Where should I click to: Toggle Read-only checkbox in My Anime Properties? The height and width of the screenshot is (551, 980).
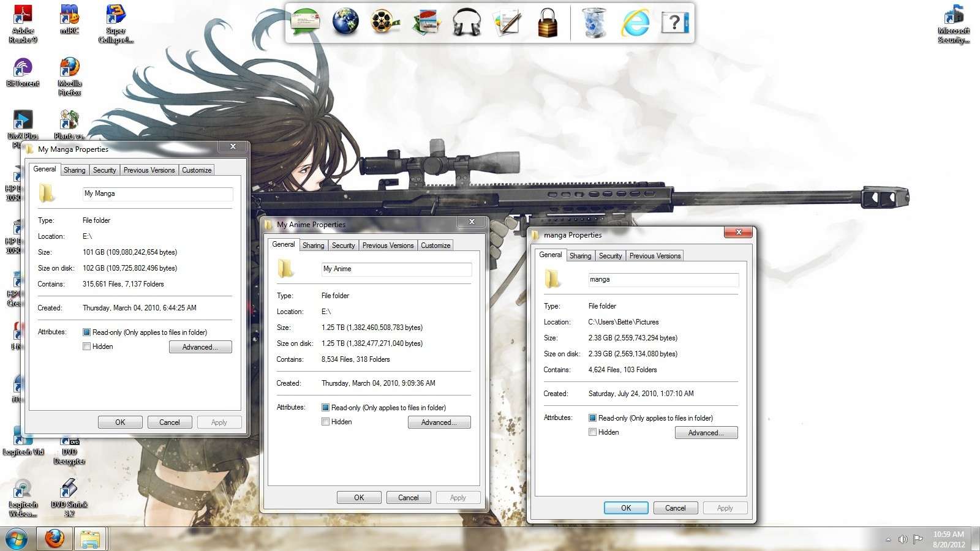click(x=326, y=408)
